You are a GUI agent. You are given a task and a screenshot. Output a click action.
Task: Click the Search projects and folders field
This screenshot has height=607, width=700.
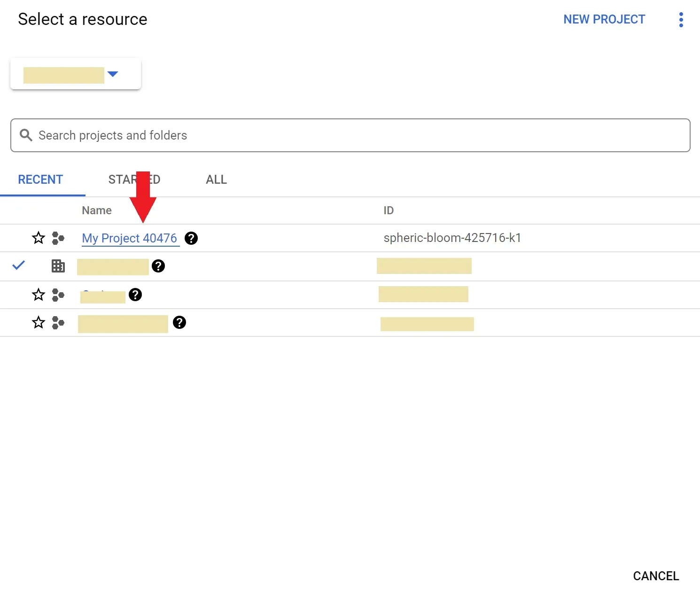(x=357, y=135)
